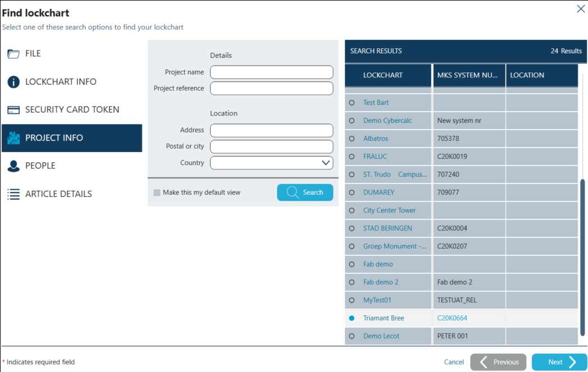This screenshot has width=588, height=372.
Task: Click the search results vertical scrollbar
Action: coord(582,258)
